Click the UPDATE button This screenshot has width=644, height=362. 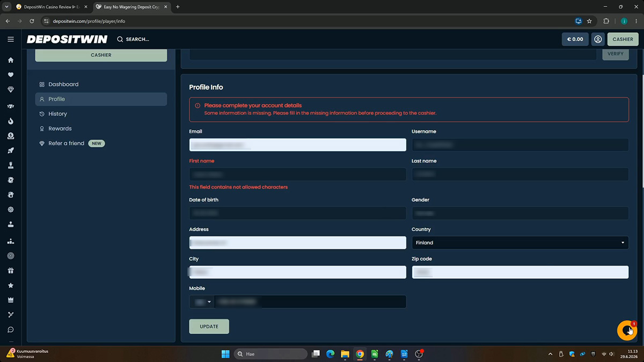point(209,327)
